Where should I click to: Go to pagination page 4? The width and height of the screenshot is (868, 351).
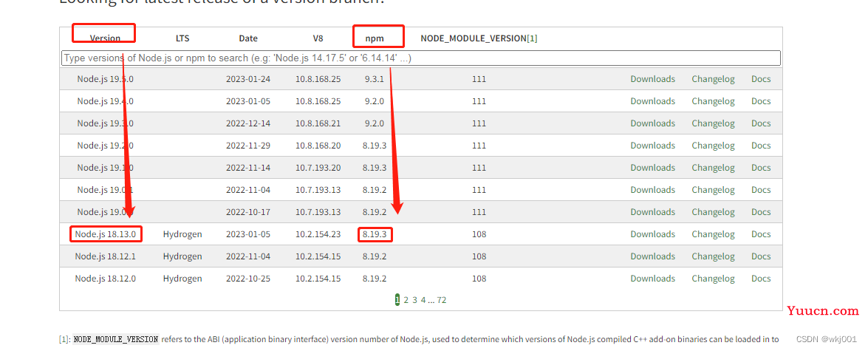click(x=423, y=300)
